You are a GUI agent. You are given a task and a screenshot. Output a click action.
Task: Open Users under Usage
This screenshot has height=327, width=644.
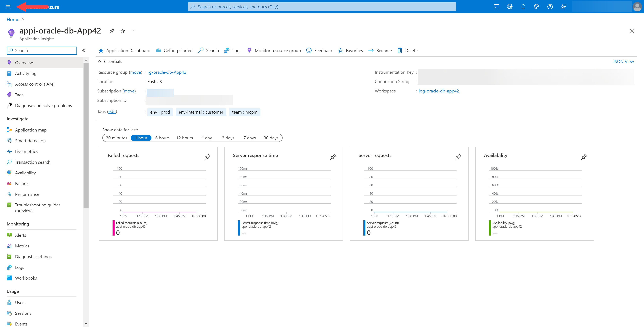(41, 303)
